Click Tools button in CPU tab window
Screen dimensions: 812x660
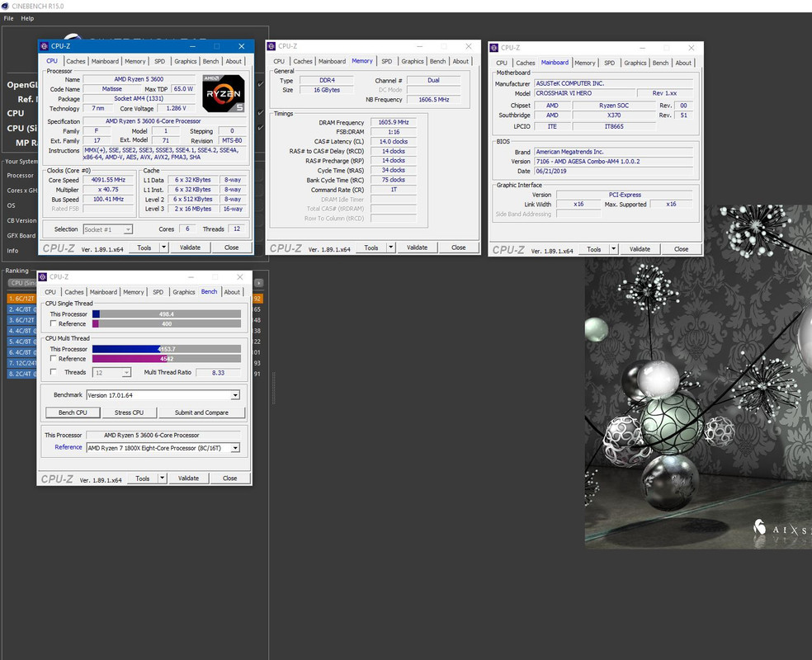(144, 247)
